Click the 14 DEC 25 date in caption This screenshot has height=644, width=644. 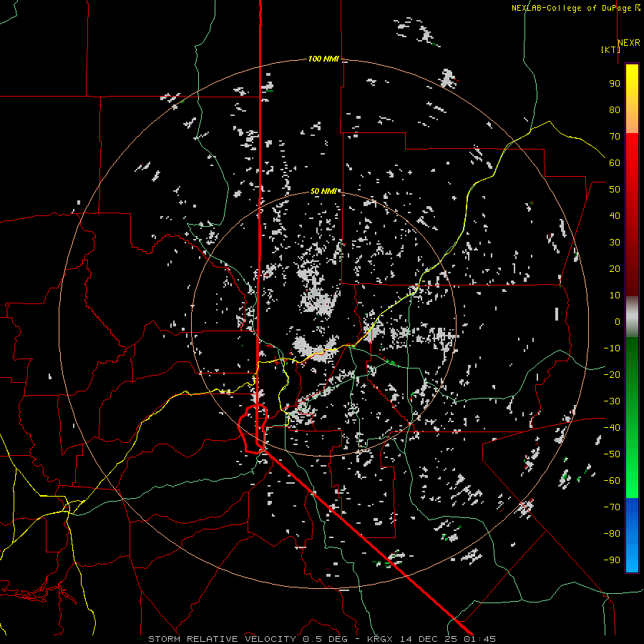tap(429, 639)
